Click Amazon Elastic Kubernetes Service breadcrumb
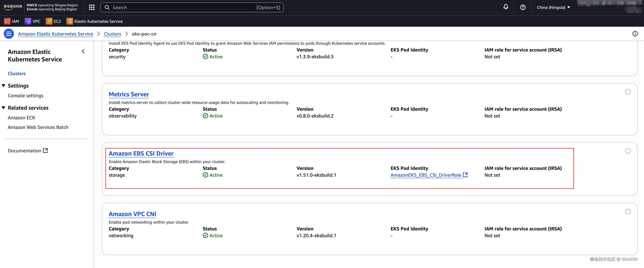The image size is (644, 268). click(x=56, y=34)
